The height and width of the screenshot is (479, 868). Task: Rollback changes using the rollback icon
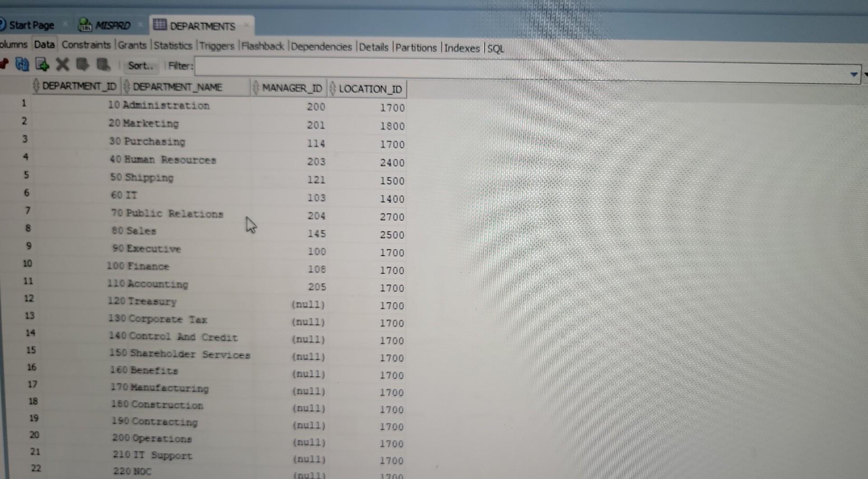(x=103, y=65)
